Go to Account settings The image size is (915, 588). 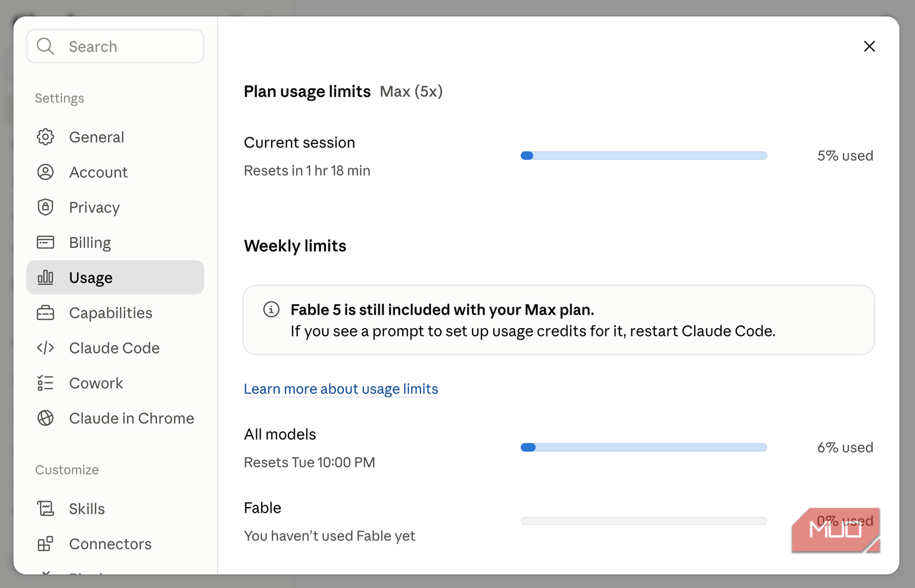[115, 172]
